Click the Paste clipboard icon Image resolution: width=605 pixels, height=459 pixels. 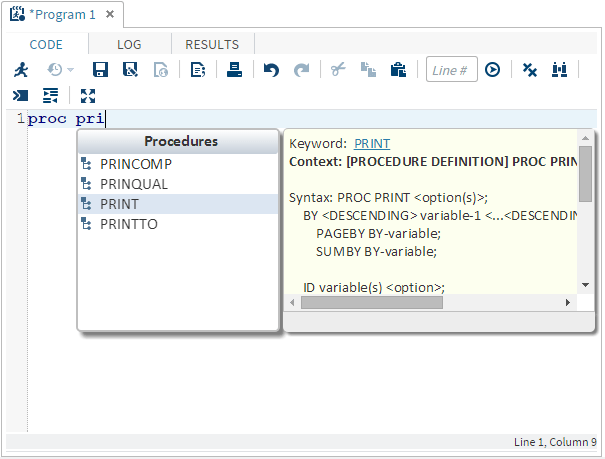(398, 70)
